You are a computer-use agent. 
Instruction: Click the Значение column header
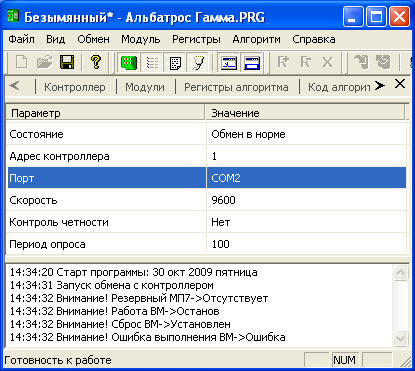[x=305, y=113]
